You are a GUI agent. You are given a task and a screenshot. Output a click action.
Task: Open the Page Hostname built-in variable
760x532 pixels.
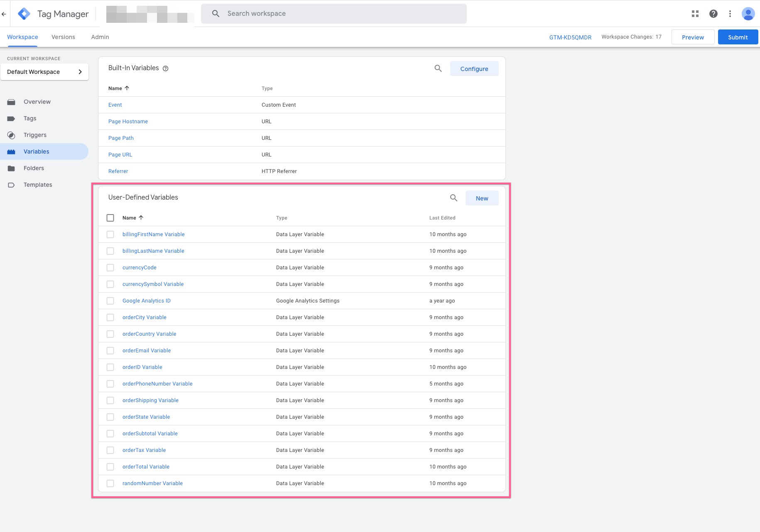click(x=128, y=122)
